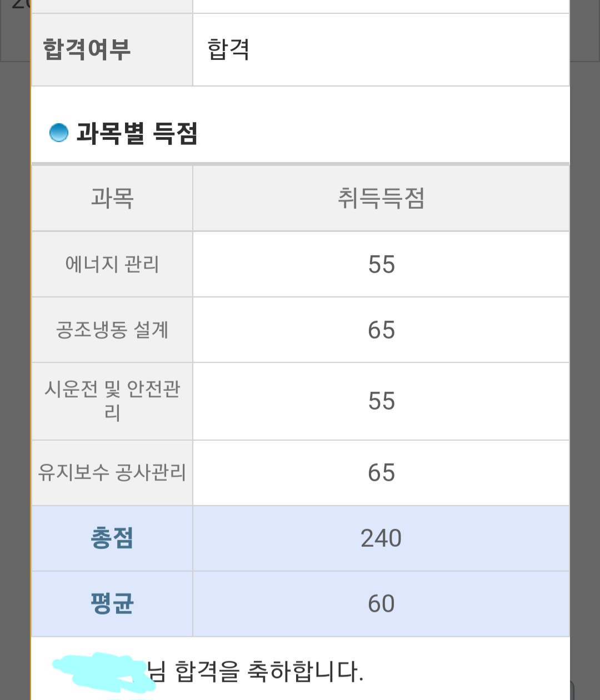Image resolution: width=600 pixels, height=700 pixels.
Task: Select the average score 60
Action: tap(381, 603)
